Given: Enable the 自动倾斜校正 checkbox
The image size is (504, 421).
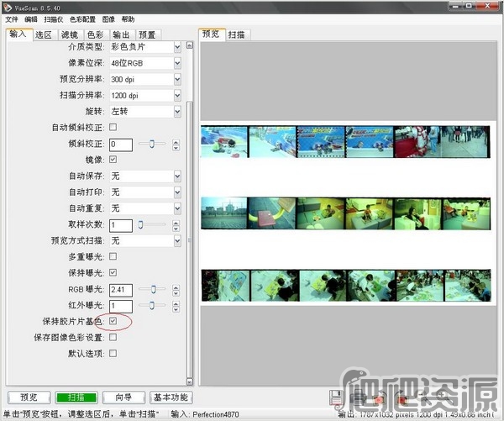Looking at the screenshot, I should [113, 127].
